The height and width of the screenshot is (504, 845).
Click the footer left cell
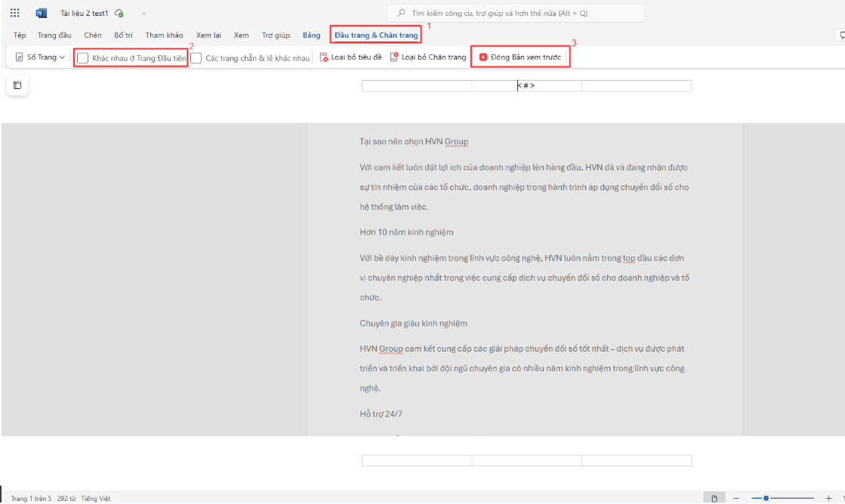coord(417,460)
